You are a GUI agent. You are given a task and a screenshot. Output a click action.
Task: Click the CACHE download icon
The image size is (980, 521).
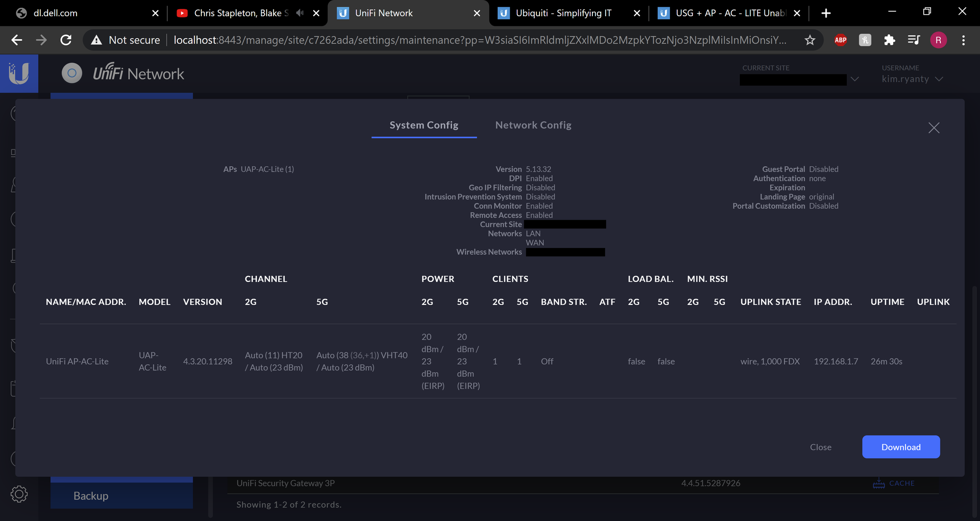pos(879,484)
